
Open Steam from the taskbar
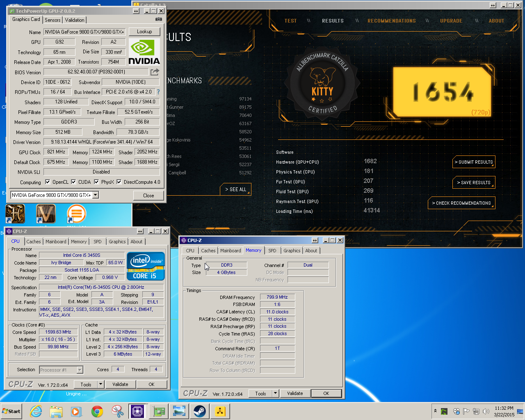[x=200, y=411]
